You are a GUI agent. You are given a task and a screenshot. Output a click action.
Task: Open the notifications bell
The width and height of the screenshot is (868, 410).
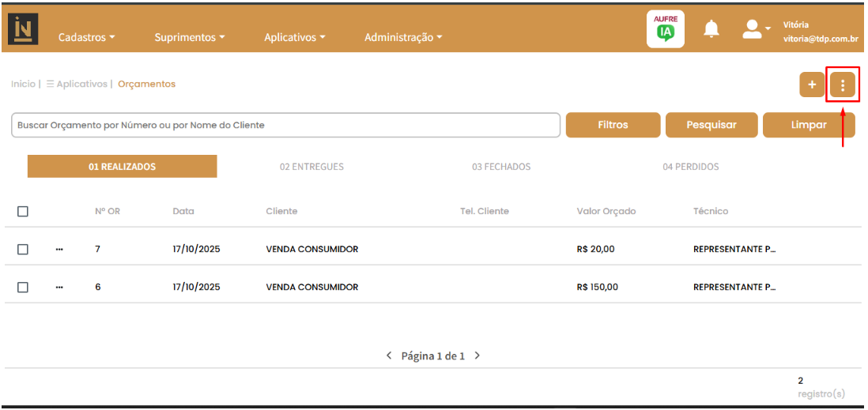(x=711, y=30)
